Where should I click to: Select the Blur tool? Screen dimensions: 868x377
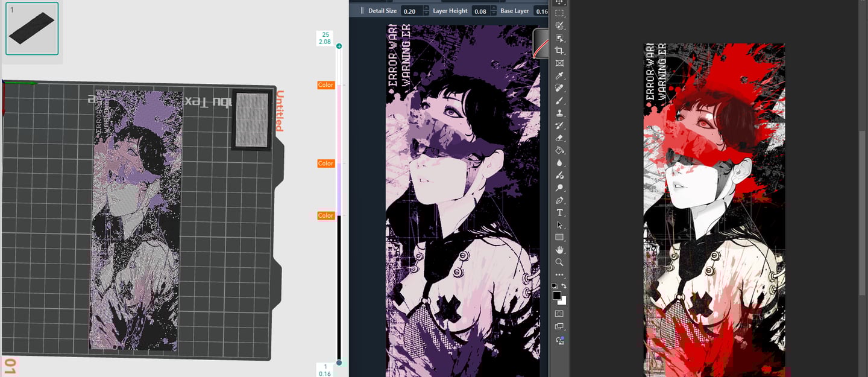[x=559, y=163]
